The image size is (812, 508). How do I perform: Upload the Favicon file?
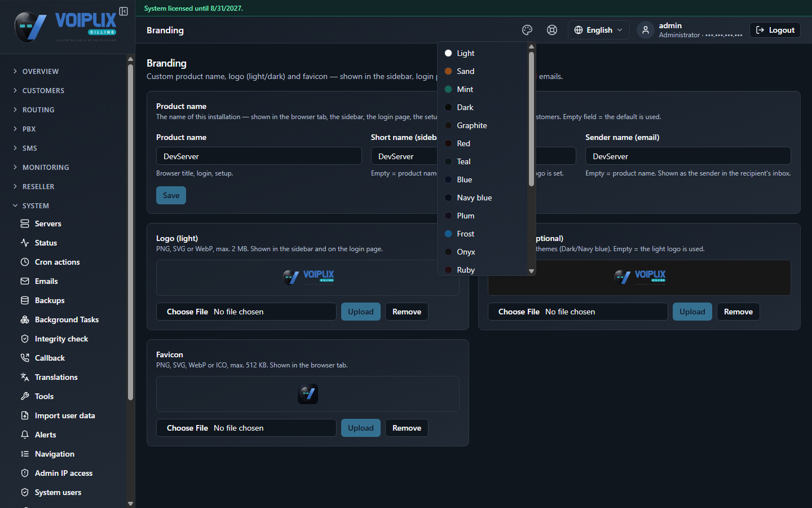tap(361, 428)
